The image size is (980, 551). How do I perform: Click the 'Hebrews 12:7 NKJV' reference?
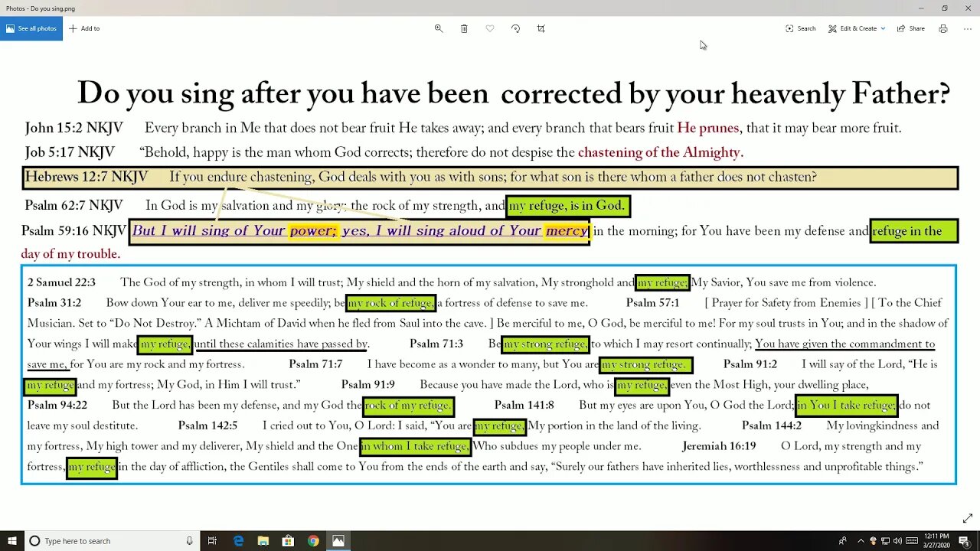(x=87, y=177)
